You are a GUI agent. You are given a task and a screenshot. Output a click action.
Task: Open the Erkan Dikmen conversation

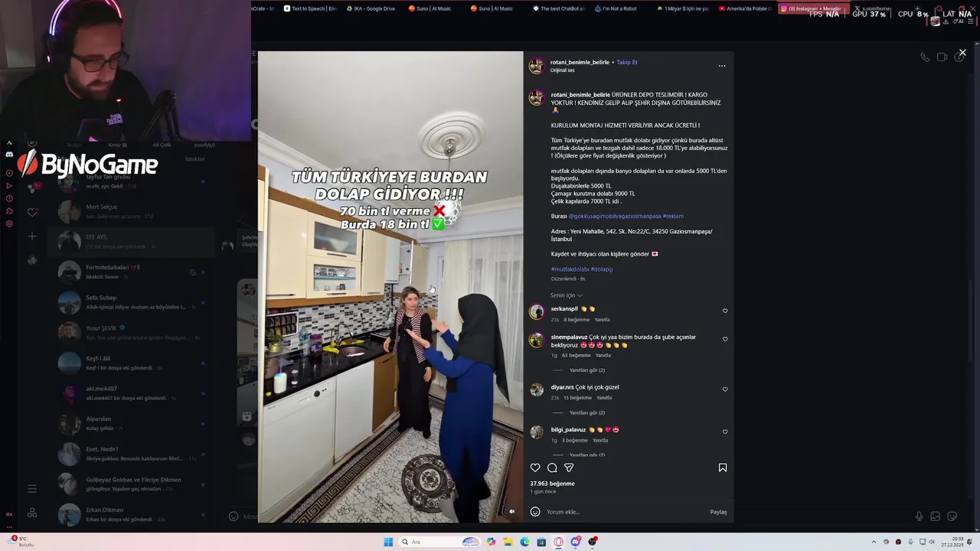pyautogui.click(x=130, y=514)
